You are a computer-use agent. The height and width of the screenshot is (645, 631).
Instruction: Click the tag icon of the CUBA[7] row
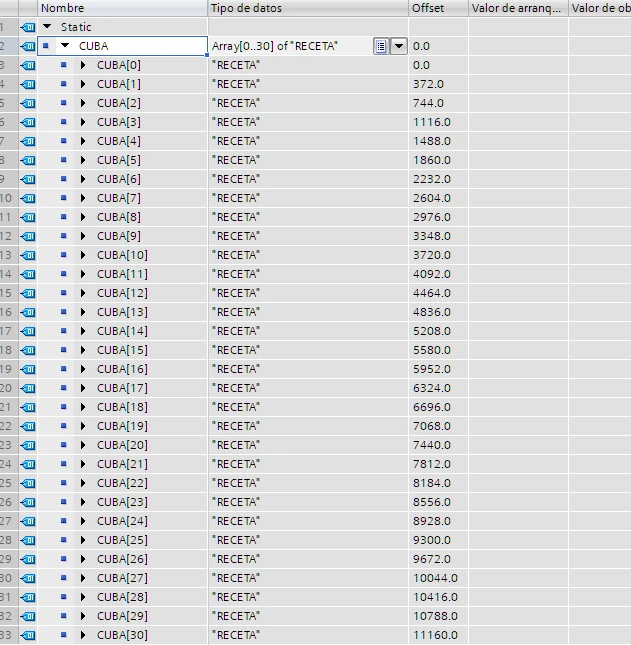(x=28, y=198)
